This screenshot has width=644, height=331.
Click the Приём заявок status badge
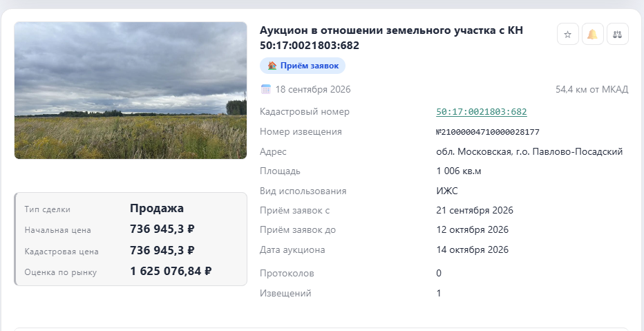303,66
